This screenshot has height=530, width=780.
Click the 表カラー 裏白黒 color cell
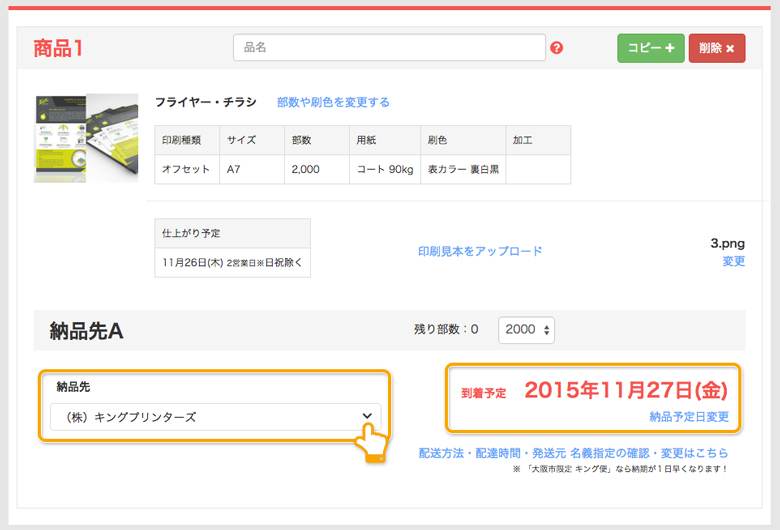(x=462, y=169)
